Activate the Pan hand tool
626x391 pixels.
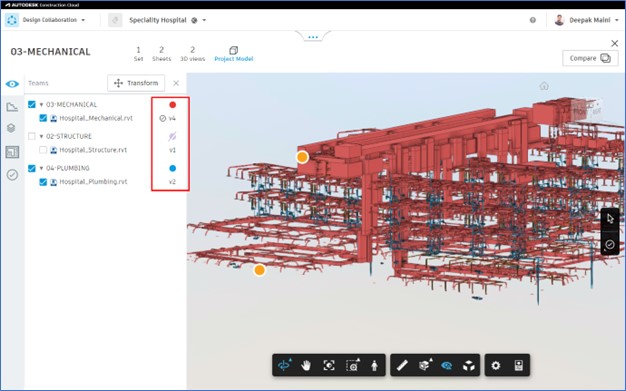306,365
